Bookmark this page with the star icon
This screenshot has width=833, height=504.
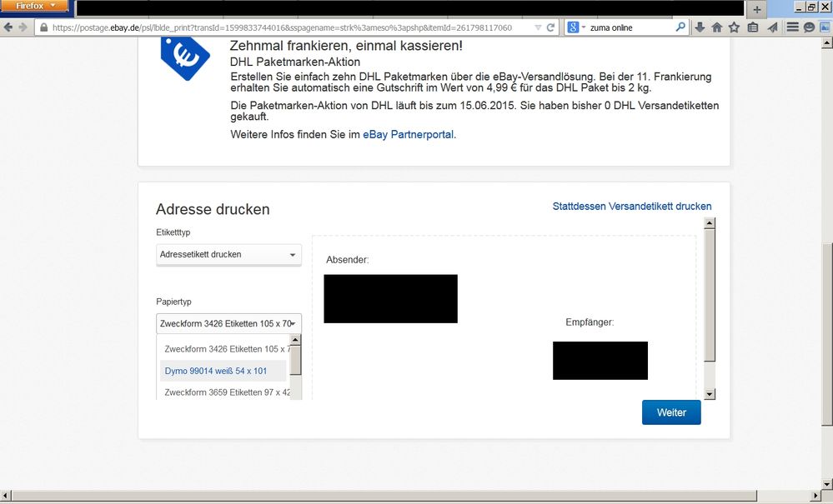734,27
